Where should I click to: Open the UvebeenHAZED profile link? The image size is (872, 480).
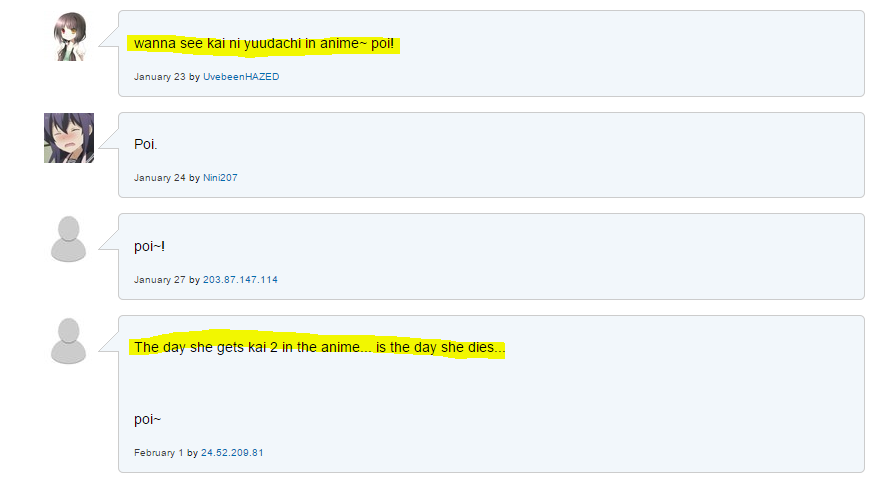coord(241,77)
